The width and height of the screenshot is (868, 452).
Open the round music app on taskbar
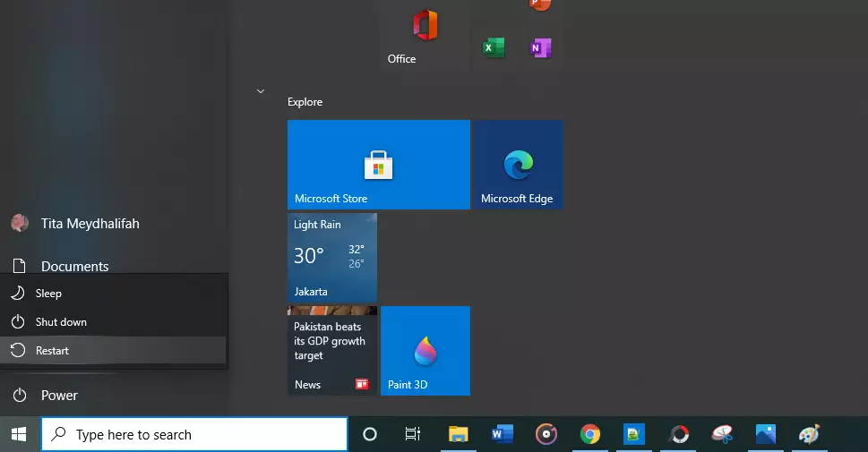click(x=546, y=434)
